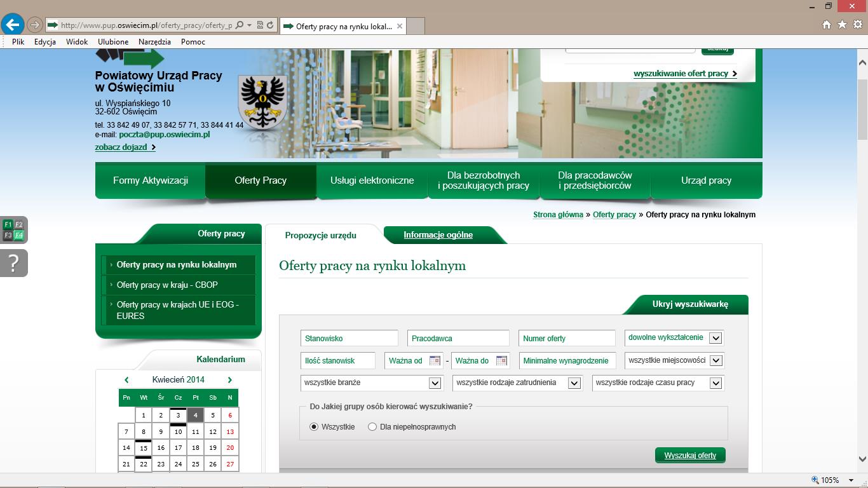Click the page vertical scrollbar down arrow
The height and width of the screenshot is (488, 868).
point(862,459)
